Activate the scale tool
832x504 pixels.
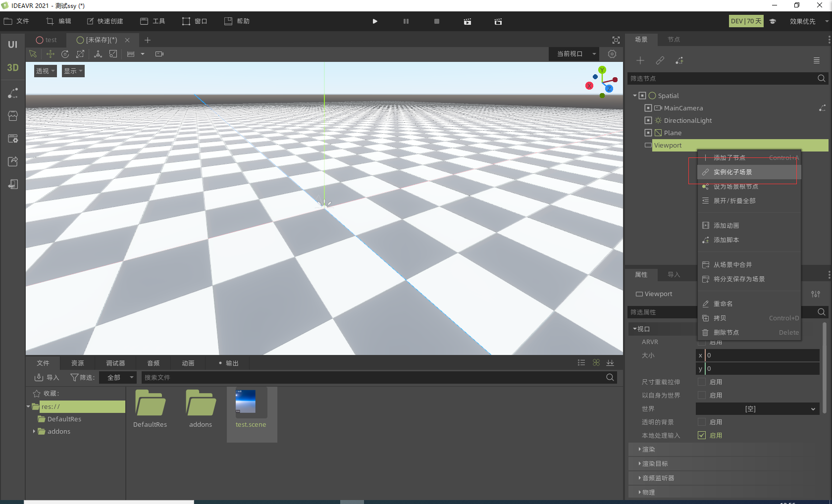tap(80, 54)
